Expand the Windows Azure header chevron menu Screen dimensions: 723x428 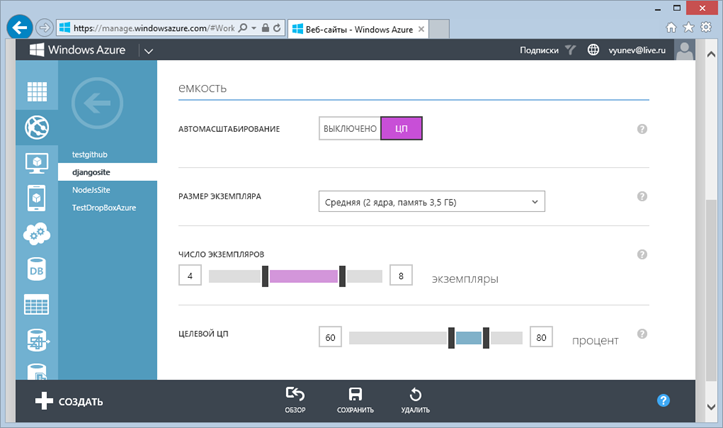[148, 51]
